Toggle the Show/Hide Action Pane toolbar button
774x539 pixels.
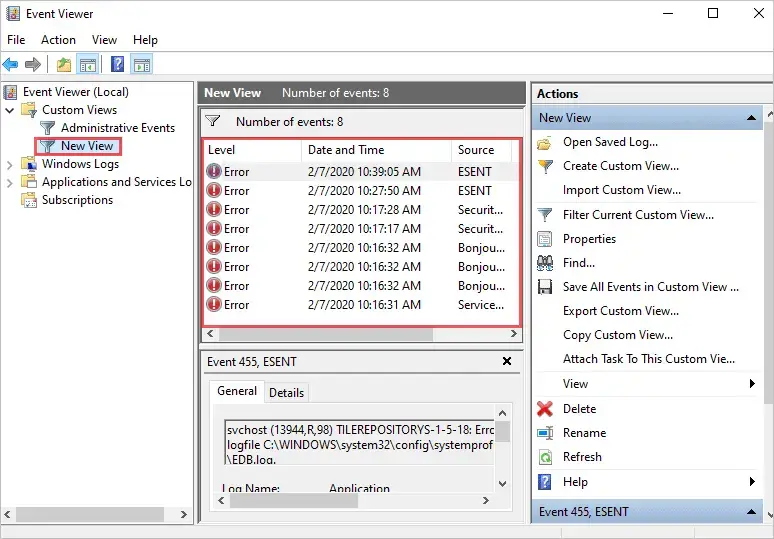pyautogui.click(x=142, y=64)
